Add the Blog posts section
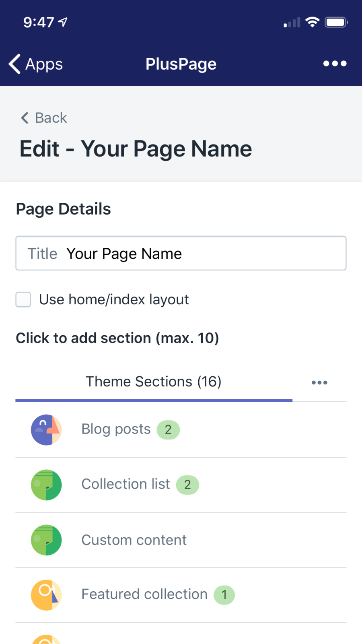 [116, 429]
